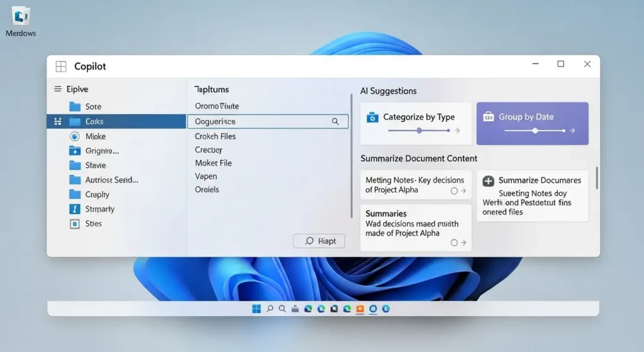This screenshot has height=352, width=644.
Task: Click the arrow on Group by Date card
Action: pos(572,130)
